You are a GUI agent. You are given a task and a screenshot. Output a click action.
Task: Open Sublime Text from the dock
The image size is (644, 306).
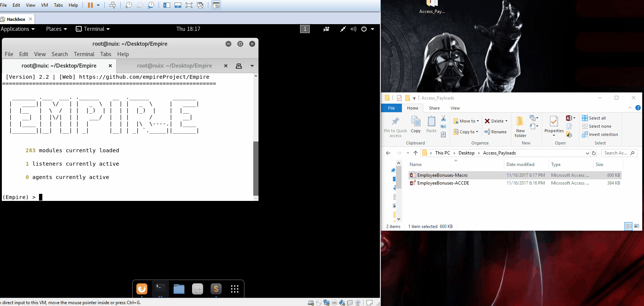click(x=216, y=289)
